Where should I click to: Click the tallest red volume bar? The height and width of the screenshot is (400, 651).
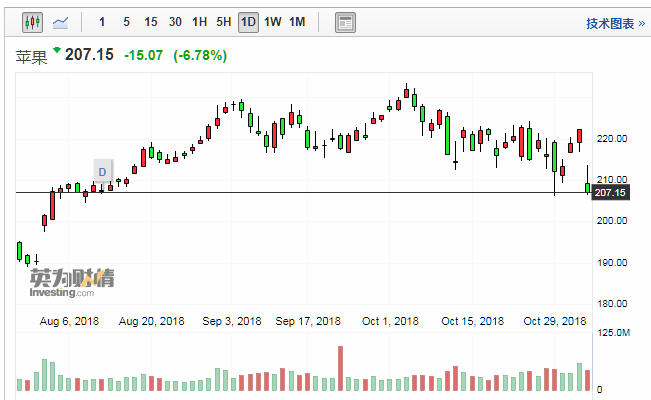[340, 368]
